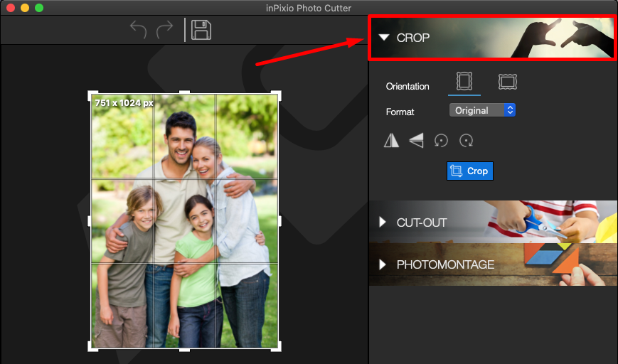Collapse the CROP section triangle
Screen dimensions: 618x364
pos(384,38)
